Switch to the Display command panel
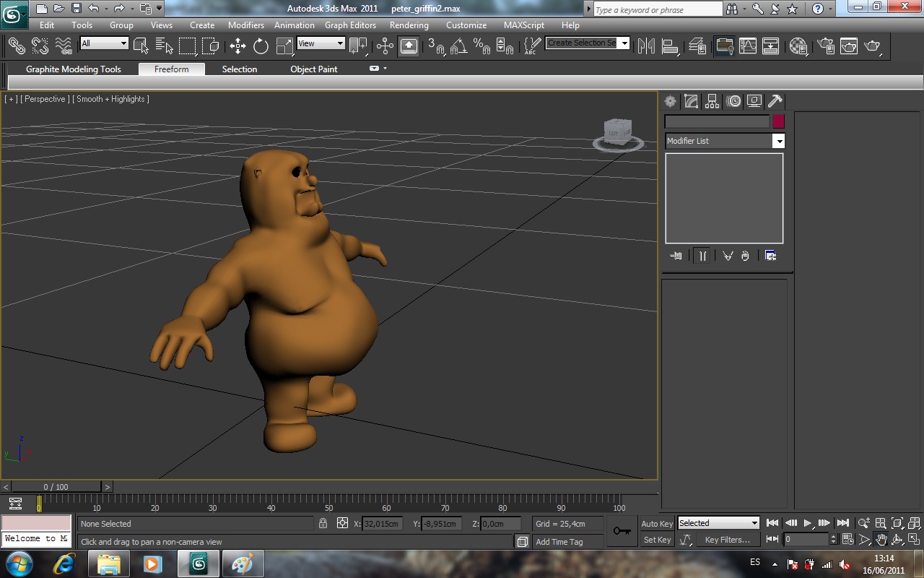Image resolution: width=924 pixels, height=578 pixels. click(754, 101)
